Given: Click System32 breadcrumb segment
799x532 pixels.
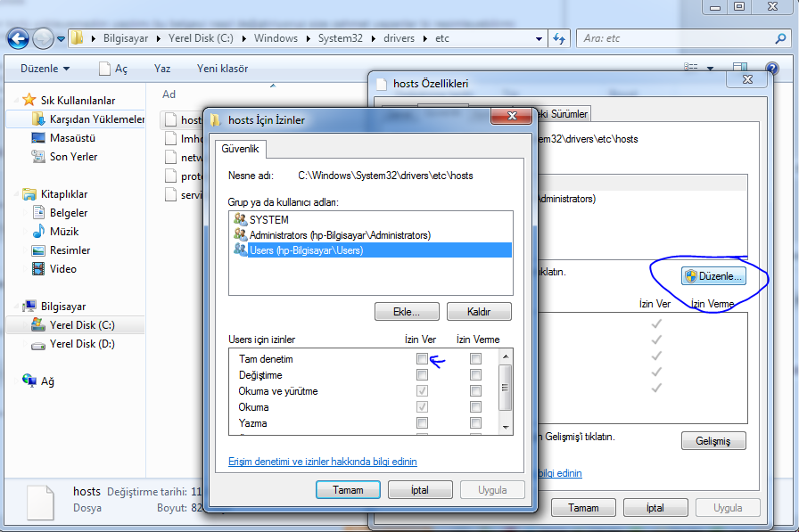Looking at the screenshot, I should tap(341, 38).
